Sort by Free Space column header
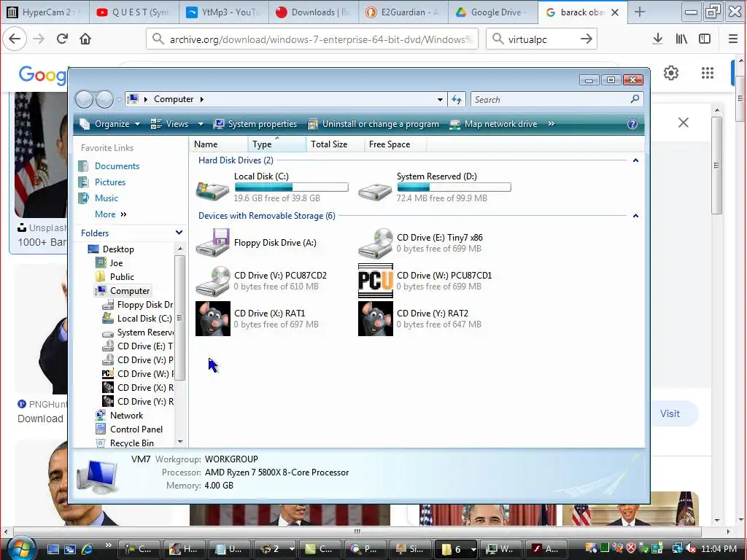Image resolution: width=747 pixels, height=560 pixels. 395,144
